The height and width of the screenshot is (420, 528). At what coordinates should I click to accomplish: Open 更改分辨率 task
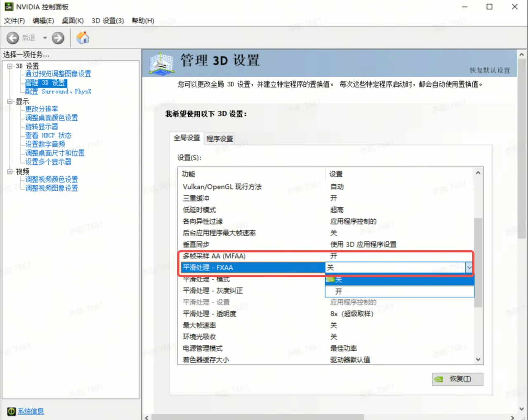pos(42,109)
